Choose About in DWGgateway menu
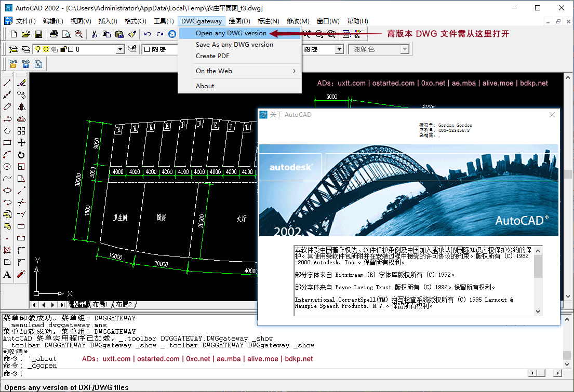This screenshot has width=574, height=392. [x=240, y=86]
